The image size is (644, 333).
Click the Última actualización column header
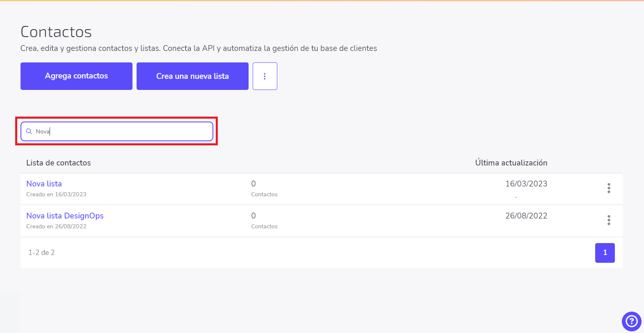pyautogui.click(x=511, y=163)
